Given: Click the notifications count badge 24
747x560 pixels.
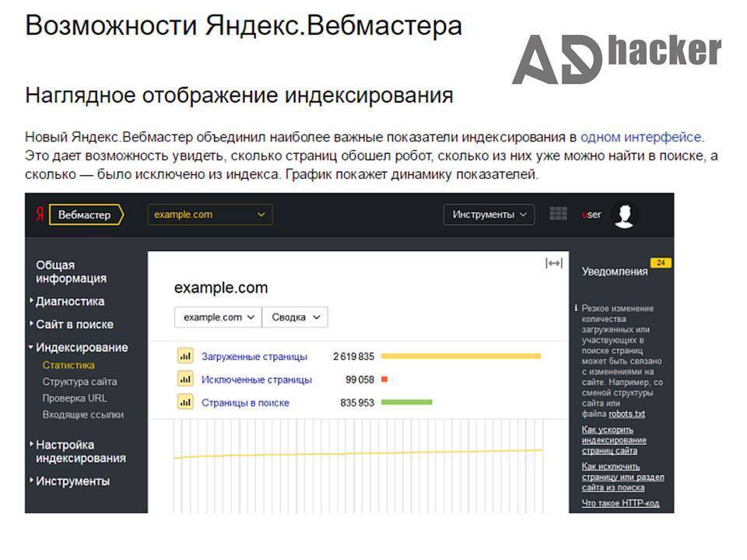Looking at the screenshot, I should point(661,263).
